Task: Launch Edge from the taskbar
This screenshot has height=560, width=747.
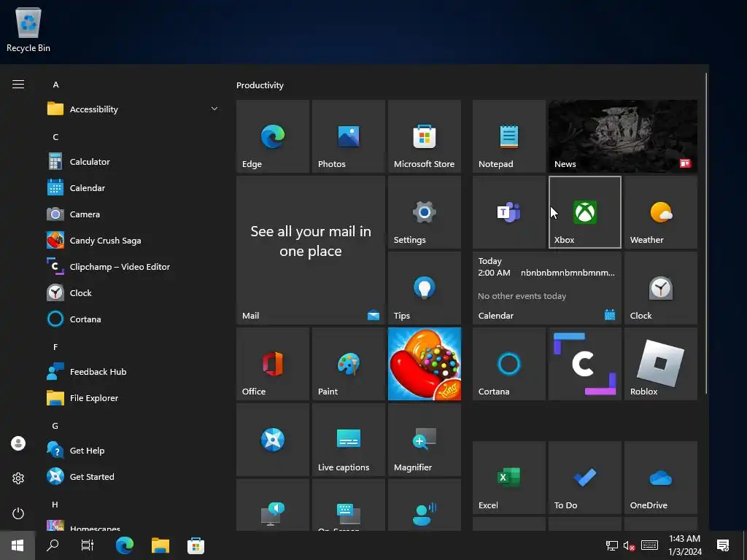Action: 125,545
